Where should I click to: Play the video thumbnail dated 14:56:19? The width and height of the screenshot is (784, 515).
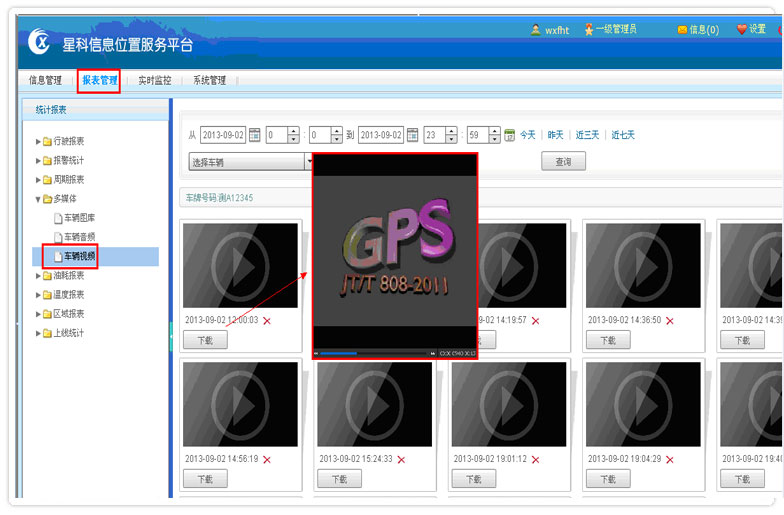pyautogui.click(x=240, y=390)
